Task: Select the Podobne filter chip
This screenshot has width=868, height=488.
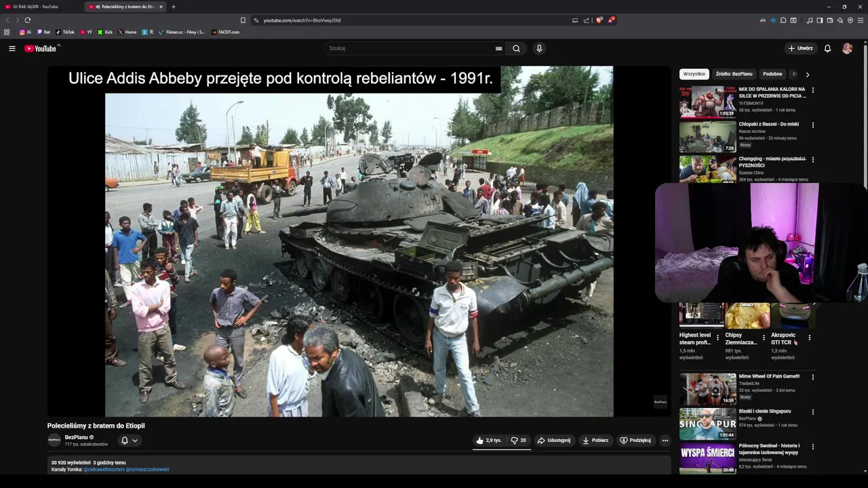Action: click(772, 74)
